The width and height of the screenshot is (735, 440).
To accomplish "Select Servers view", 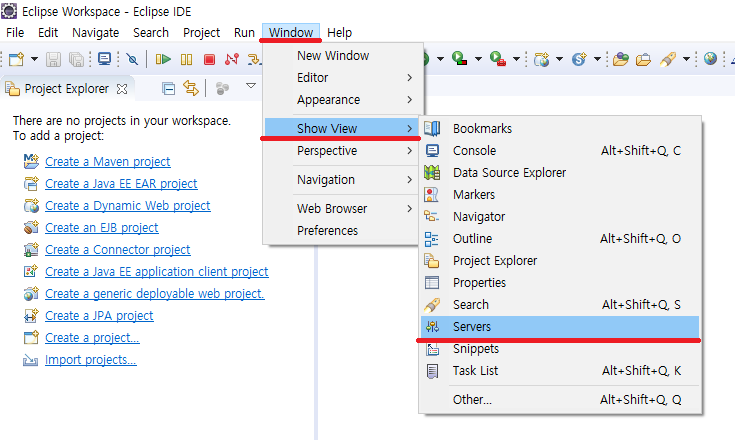I will [560, 327].
